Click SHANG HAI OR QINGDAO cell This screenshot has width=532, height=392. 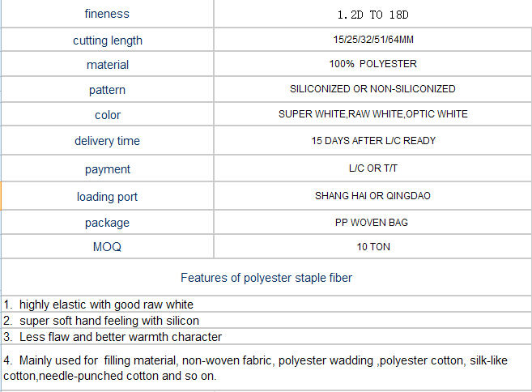coord(372,196)
